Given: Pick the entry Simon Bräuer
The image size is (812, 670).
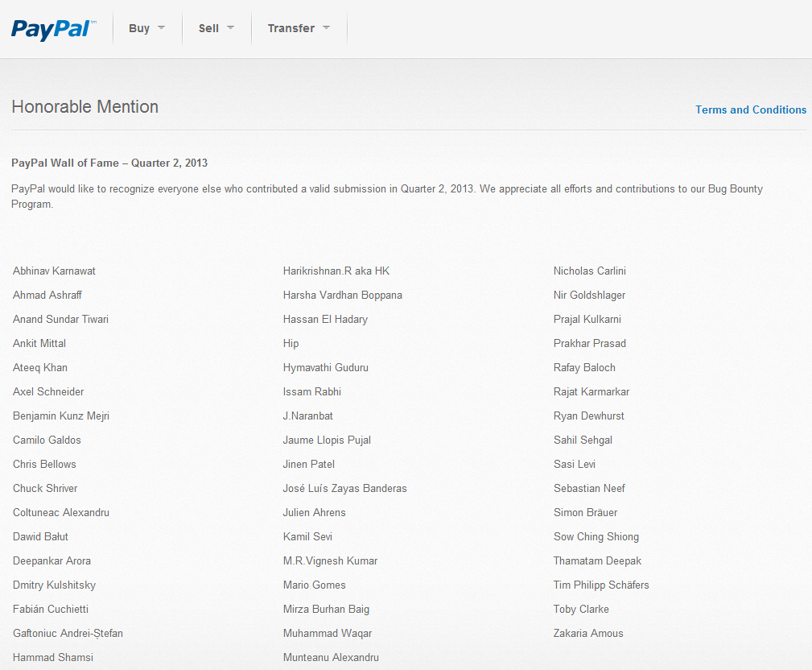Looking at the screenshot, I should click(x=586, y=512).
